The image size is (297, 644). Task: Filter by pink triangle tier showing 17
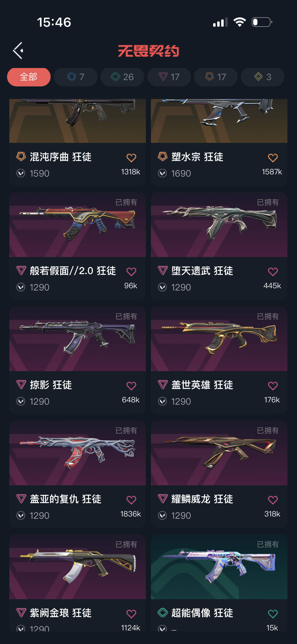169,77
